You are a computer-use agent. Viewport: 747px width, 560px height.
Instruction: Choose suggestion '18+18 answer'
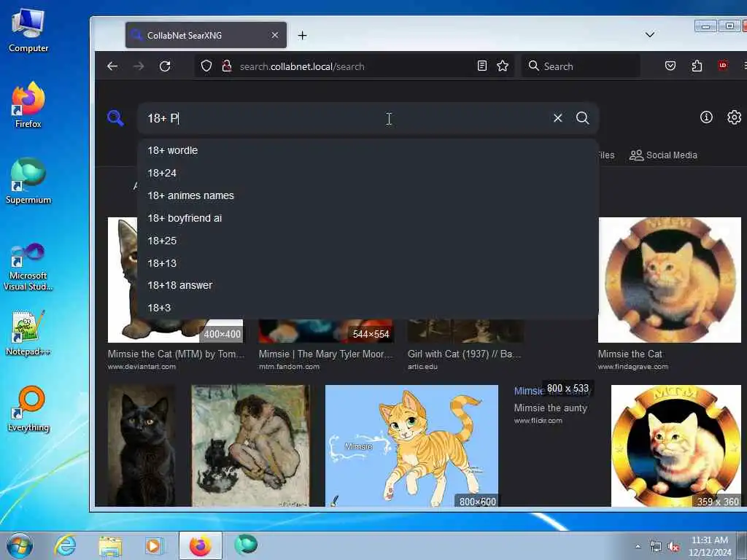pyautogui.click(x=368, y=285)
